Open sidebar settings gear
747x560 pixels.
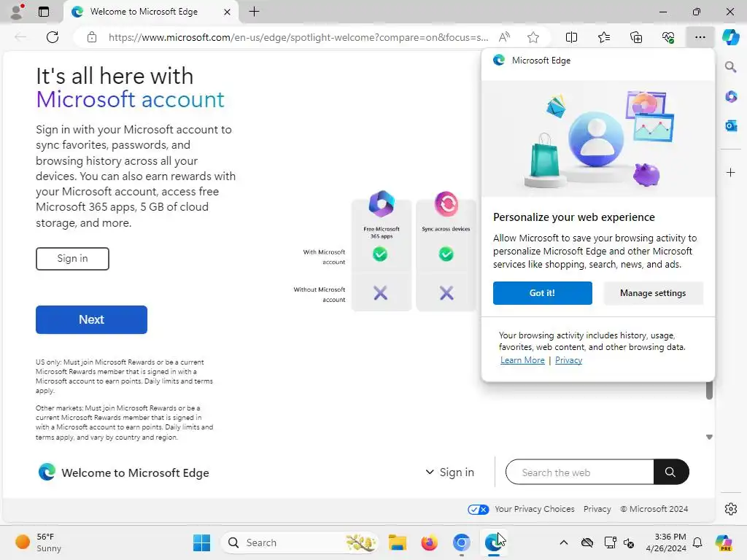[x=731, y=509]
